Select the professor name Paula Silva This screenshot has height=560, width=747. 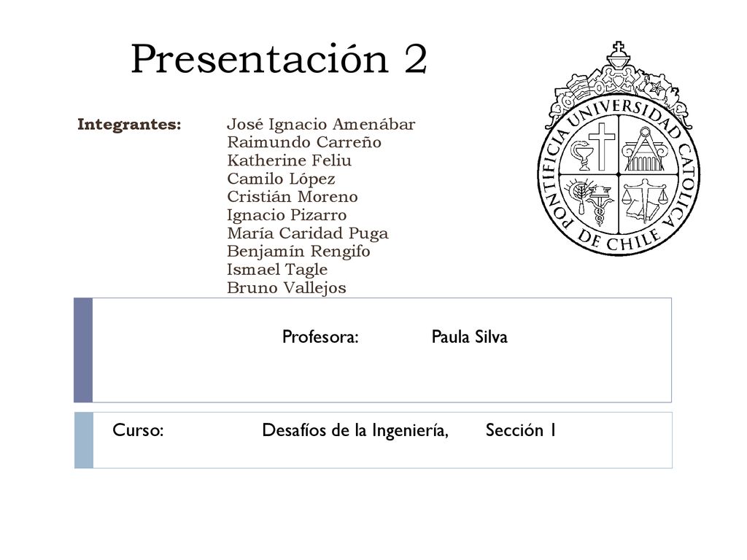[469, 337]
